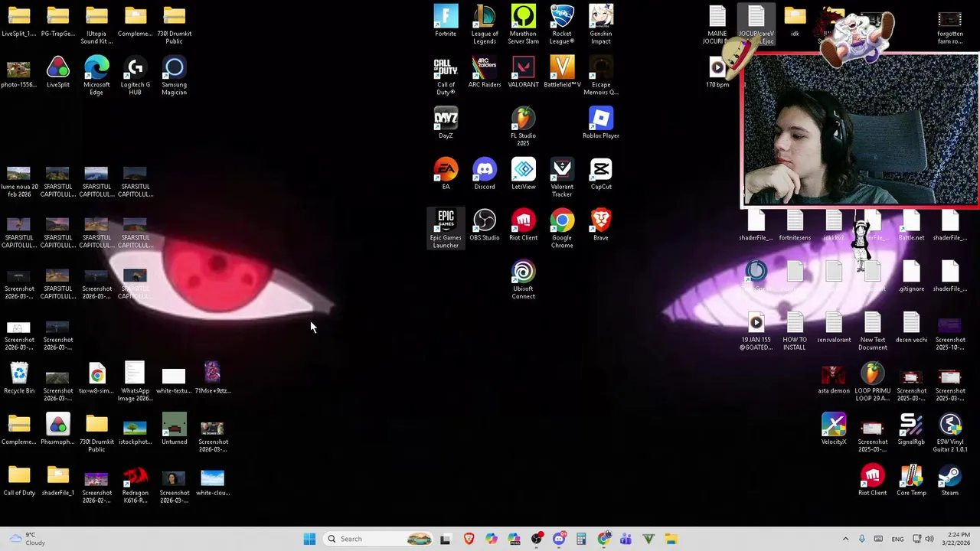Open Copilot from the taskbar
Image resolution: width=980 pixels, height=551 pixels.
[x=491, y=539]
